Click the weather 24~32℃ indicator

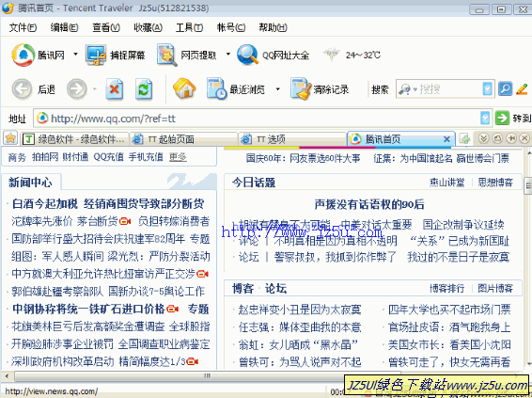352,55
